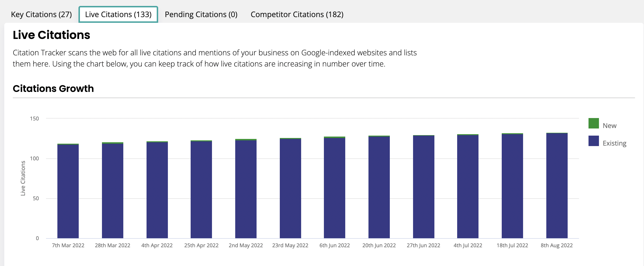Click the 20th Jun 2022 bar
The width and height of the screenshot is (644, 266).
coord(379,187)
